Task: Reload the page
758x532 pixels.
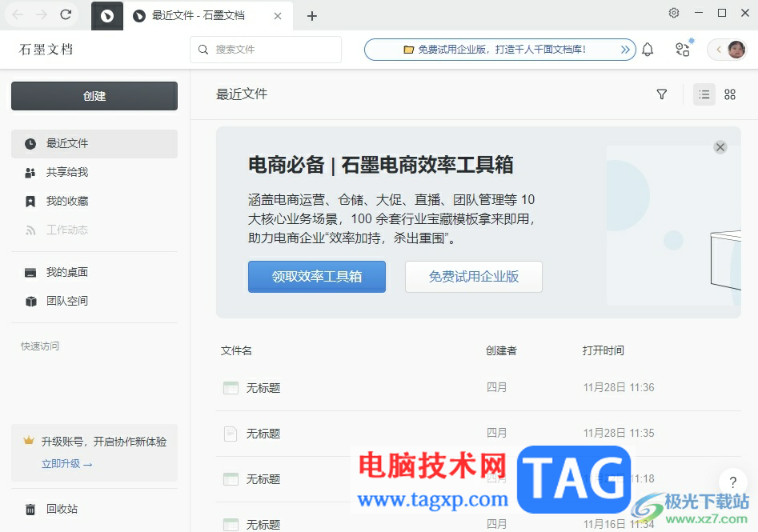Action: (66, 15)
